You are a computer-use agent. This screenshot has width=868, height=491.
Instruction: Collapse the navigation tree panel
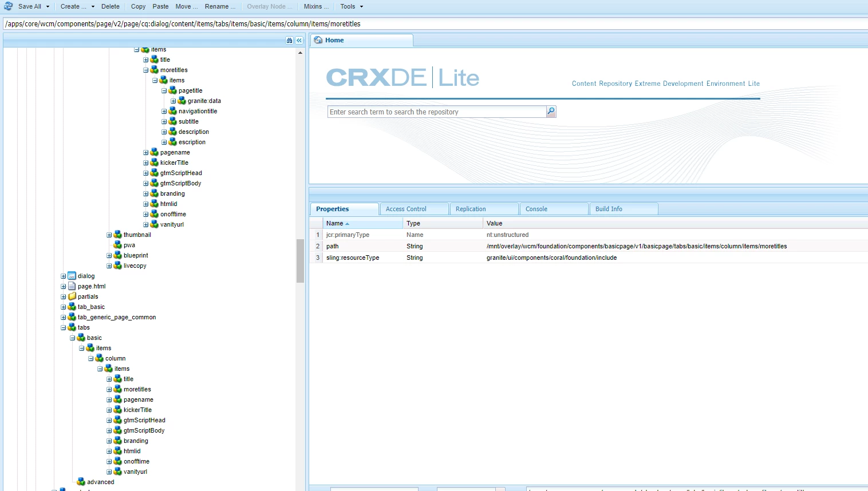pyautogui.click(x=299, y=40)
